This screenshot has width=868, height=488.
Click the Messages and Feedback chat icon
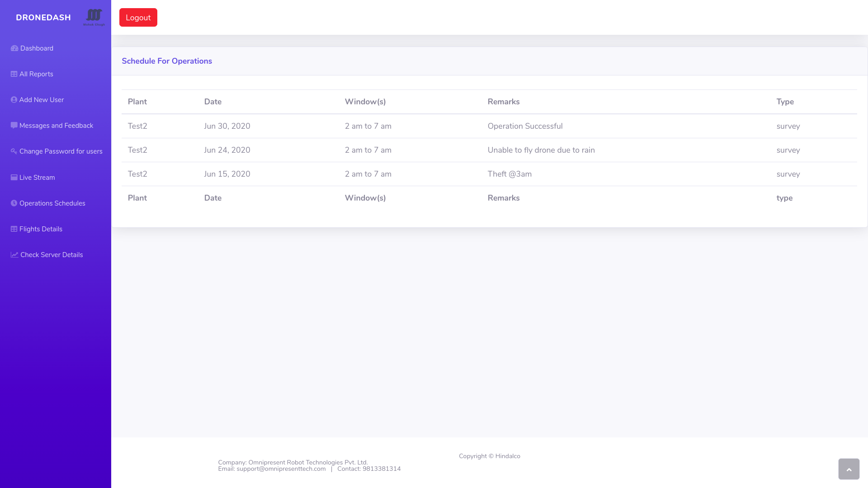14,126
